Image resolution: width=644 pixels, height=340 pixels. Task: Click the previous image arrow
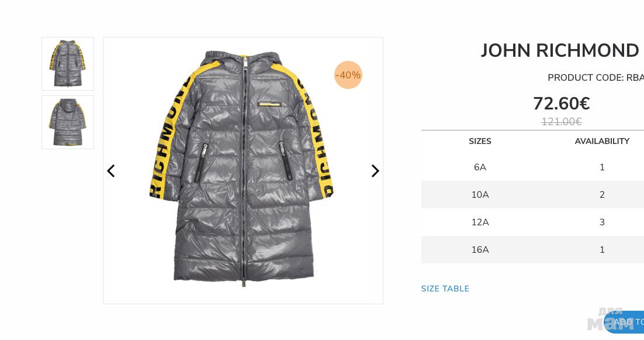[x=111, y=171]
